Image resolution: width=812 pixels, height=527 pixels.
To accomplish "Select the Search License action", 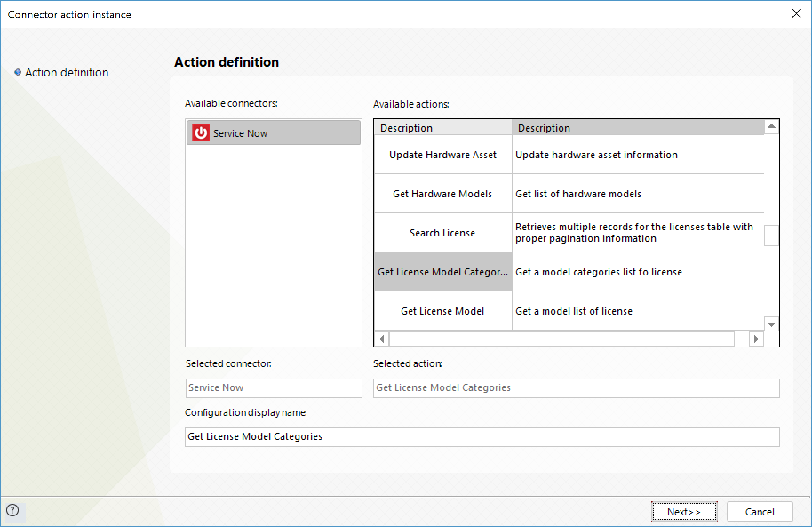I will [x=443, y=233].
